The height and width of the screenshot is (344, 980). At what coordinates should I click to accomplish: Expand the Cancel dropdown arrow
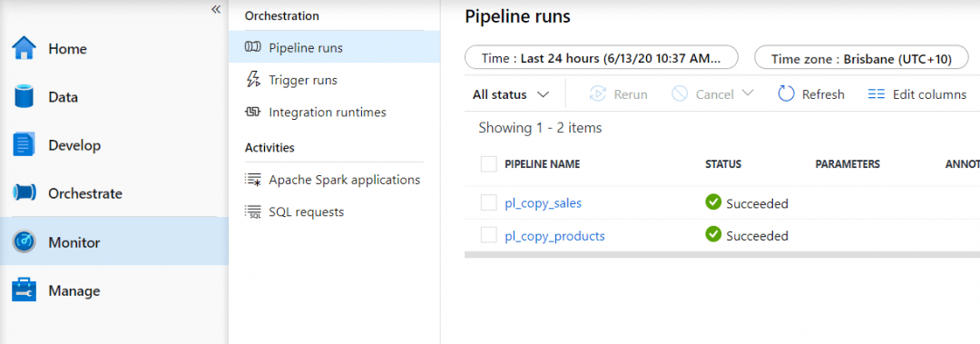pyautogui.click(x=748, y=93)
